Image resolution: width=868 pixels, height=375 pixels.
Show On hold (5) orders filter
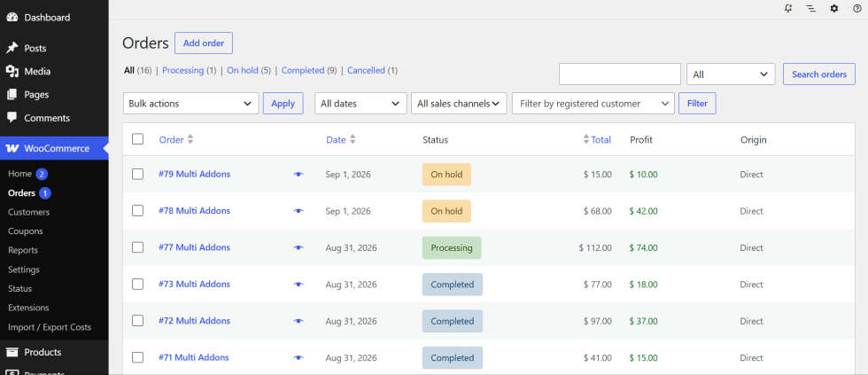(249, 70)
